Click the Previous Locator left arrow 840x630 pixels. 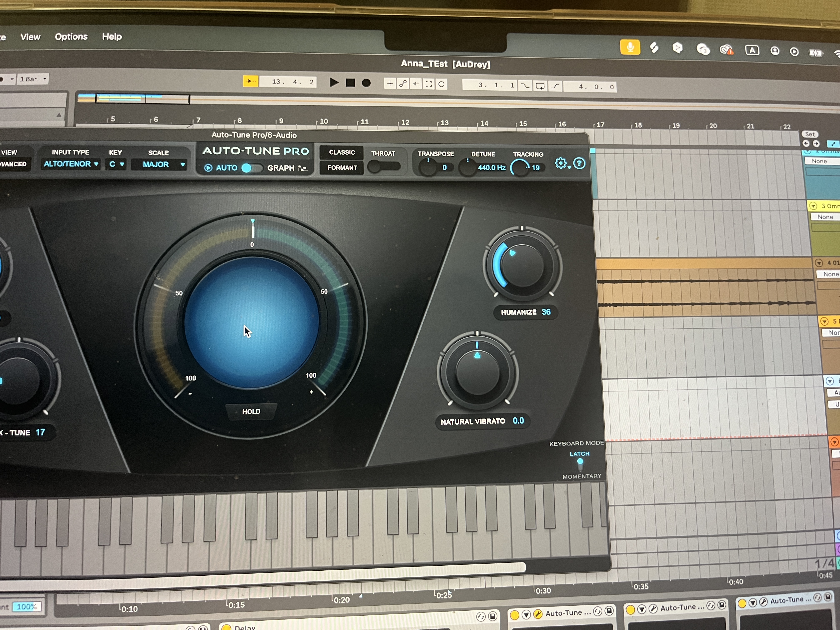[806, 143]
